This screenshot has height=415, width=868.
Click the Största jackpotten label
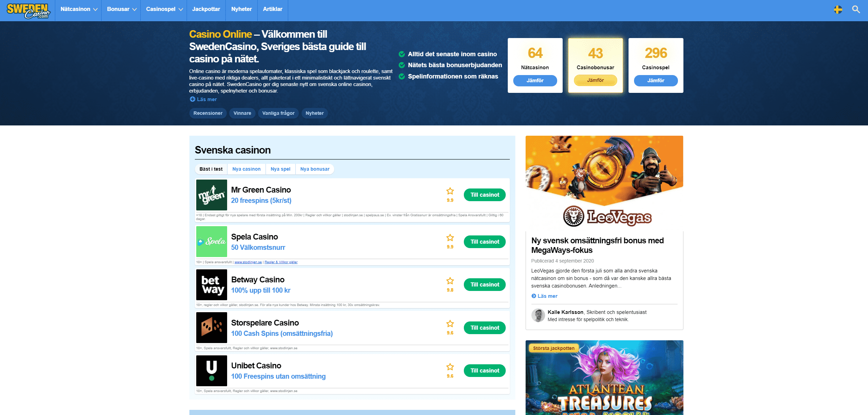(x=554, y=348)
